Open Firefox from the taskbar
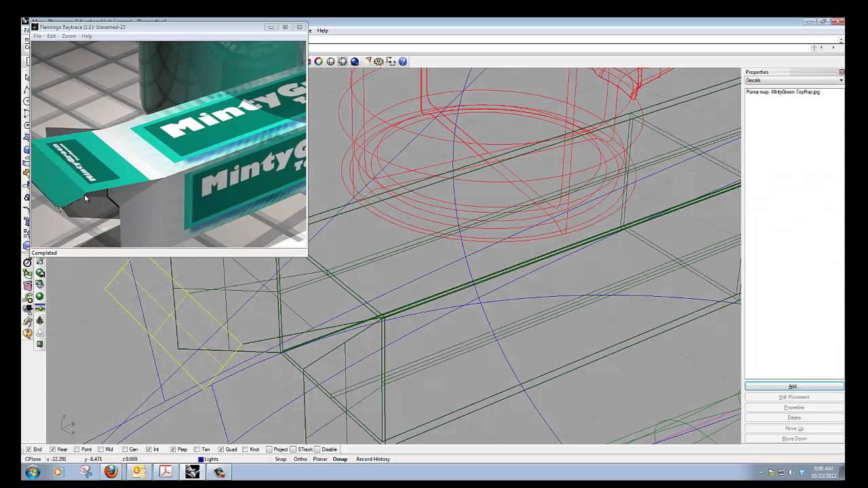Viewport: 868px width, 488px height. (111, 472)
